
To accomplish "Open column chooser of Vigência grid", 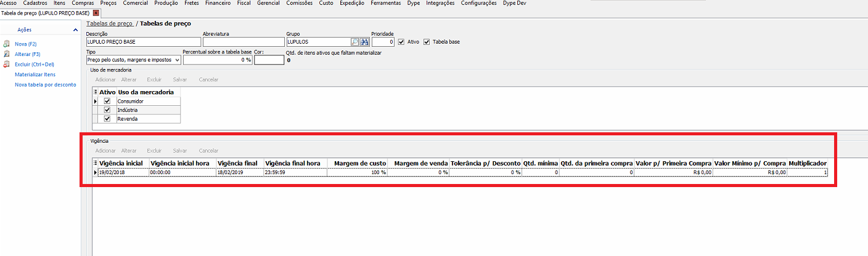I will point(95,163).
